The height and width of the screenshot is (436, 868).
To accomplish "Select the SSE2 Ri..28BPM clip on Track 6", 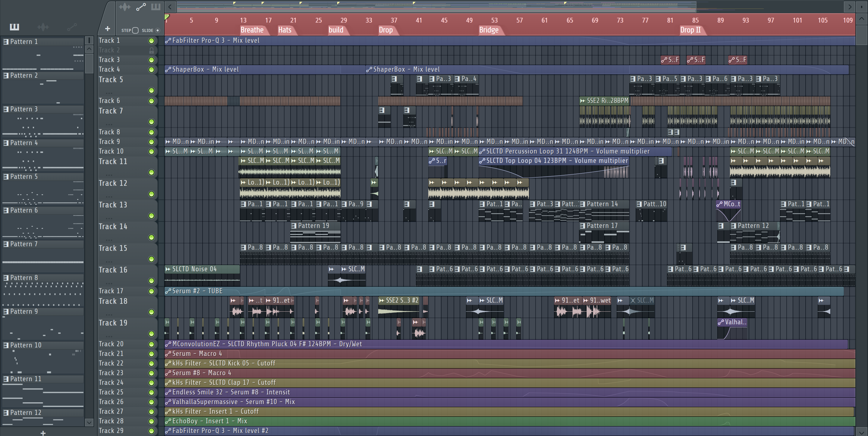I will click(604, 101).
